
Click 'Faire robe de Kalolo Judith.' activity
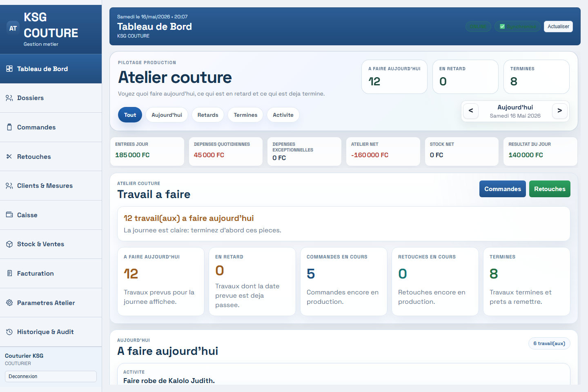click(x=169, y=381)
